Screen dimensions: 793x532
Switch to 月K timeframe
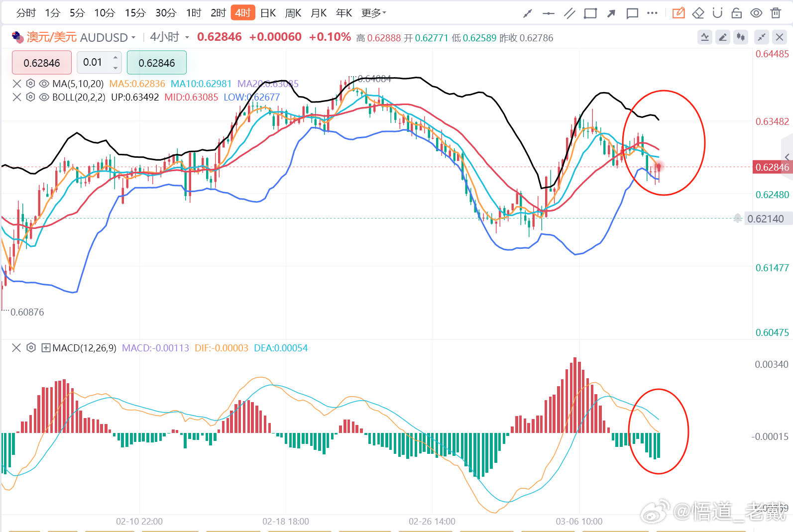(319, 13)
